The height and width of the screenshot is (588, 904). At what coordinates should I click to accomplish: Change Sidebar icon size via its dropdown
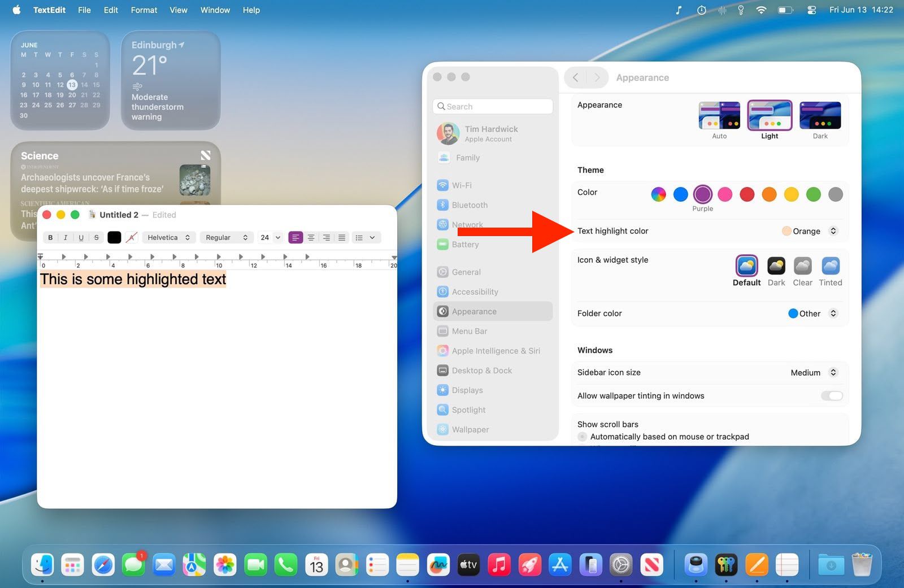coord(832,372)
